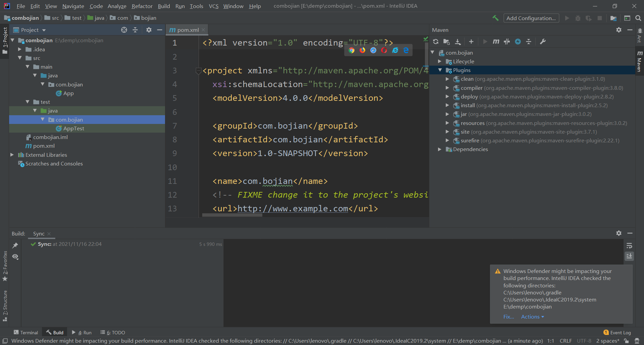Open in Chrome browser icon
Image resolution: width=644 pixels, height=345 pixels.
[x=352, y=50]
